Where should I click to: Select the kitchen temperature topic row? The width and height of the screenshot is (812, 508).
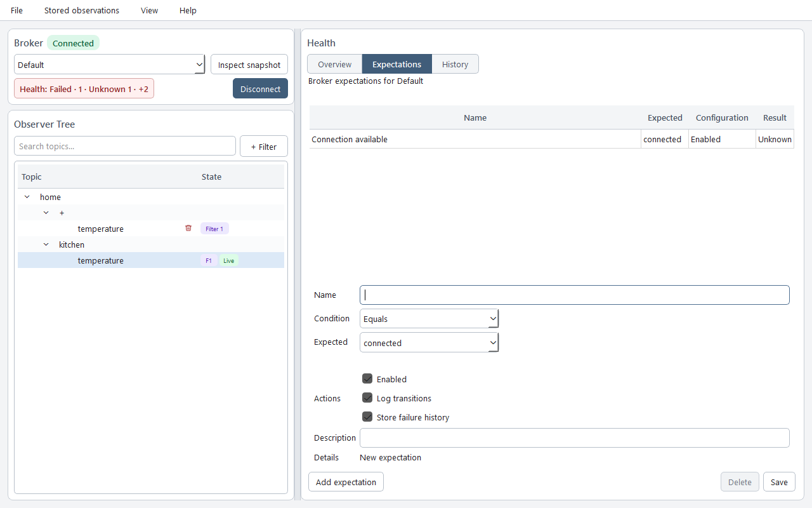coord(151,260)
